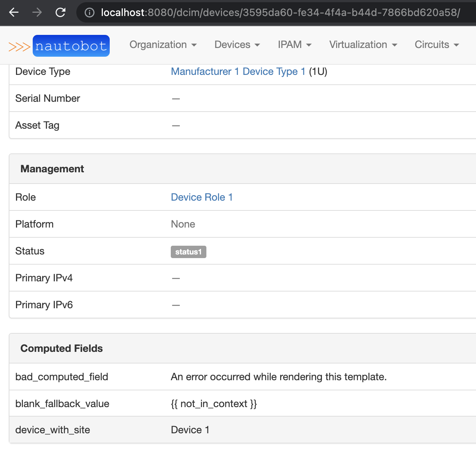
Task: Click the browser back arrow icon
Action: [14, 13]
